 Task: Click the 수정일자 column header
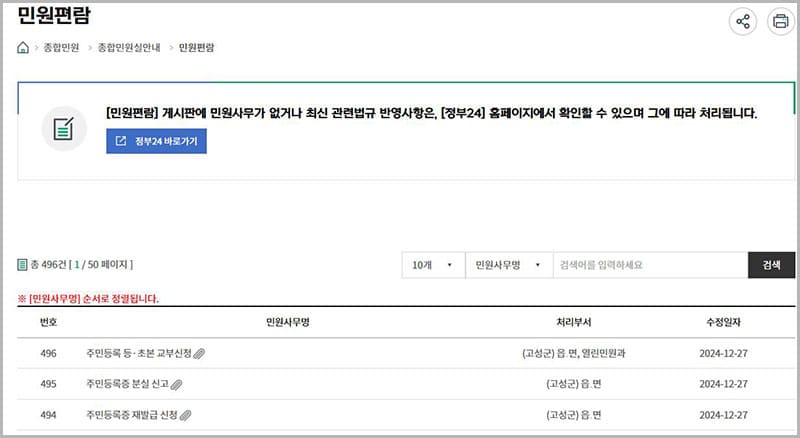point(724,323)
